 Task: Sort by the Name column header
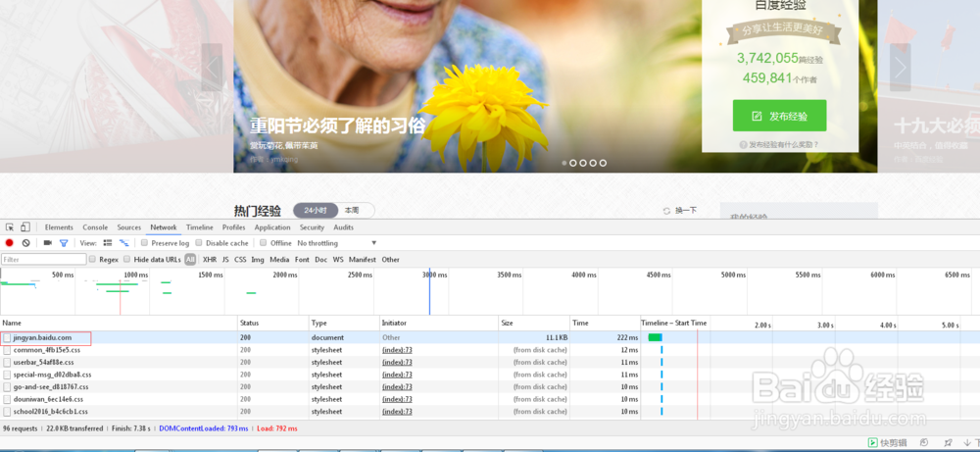(119, 324)
